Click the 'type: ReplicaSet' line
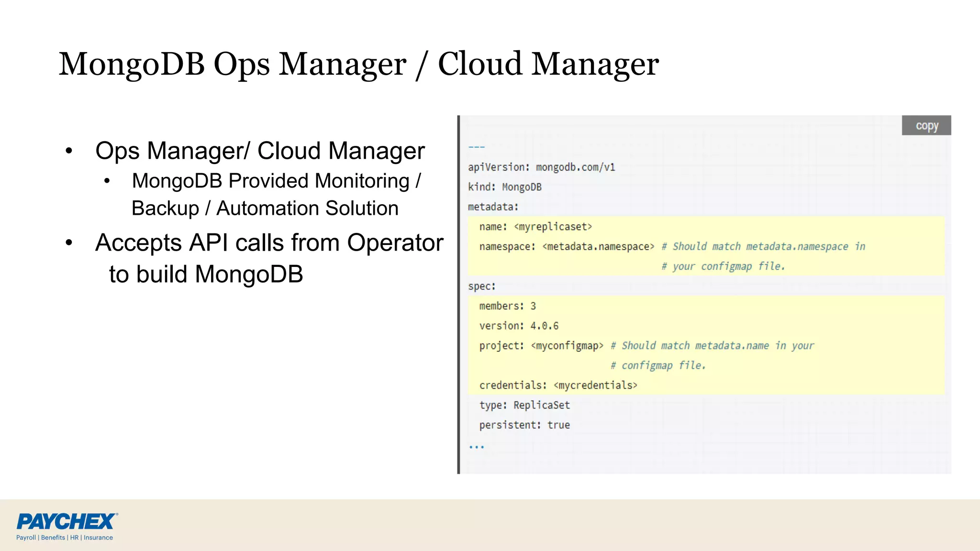 click(x=524, y=406)
